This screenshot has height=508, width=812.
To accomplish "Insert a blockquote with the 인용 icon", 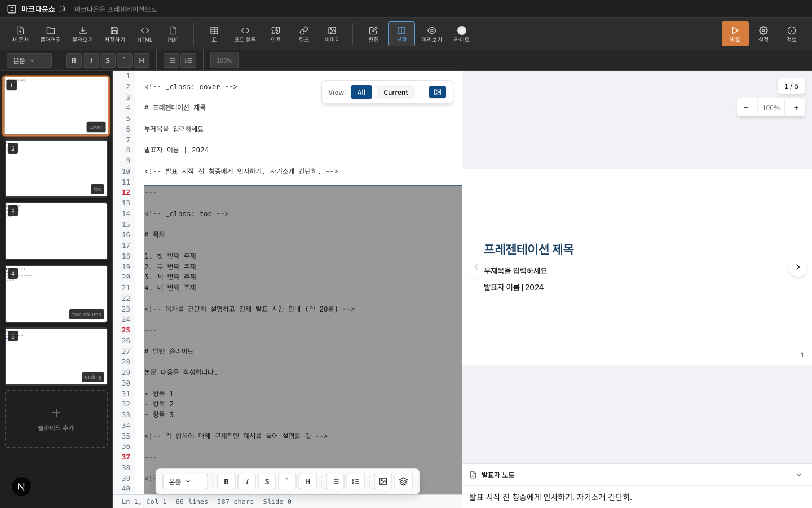I will tap(276, 34).
